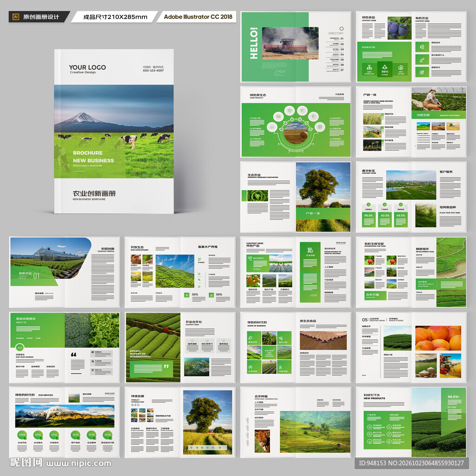The width and height of the screenshot is (476, 476).
Task: Click the snowy mountain panorama photo
Action: [65, 416]
